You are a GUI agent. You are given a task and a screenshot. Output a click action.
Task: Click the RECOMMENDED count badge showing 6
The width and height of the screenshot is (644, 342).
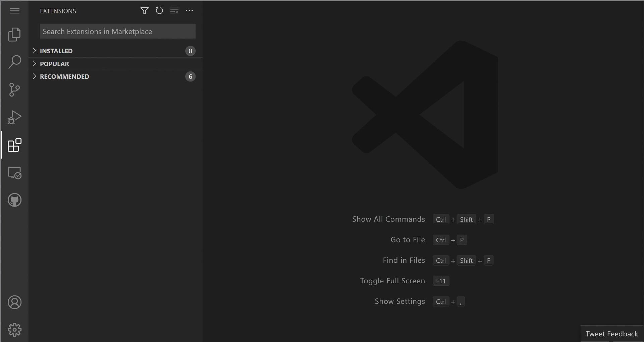190,76
